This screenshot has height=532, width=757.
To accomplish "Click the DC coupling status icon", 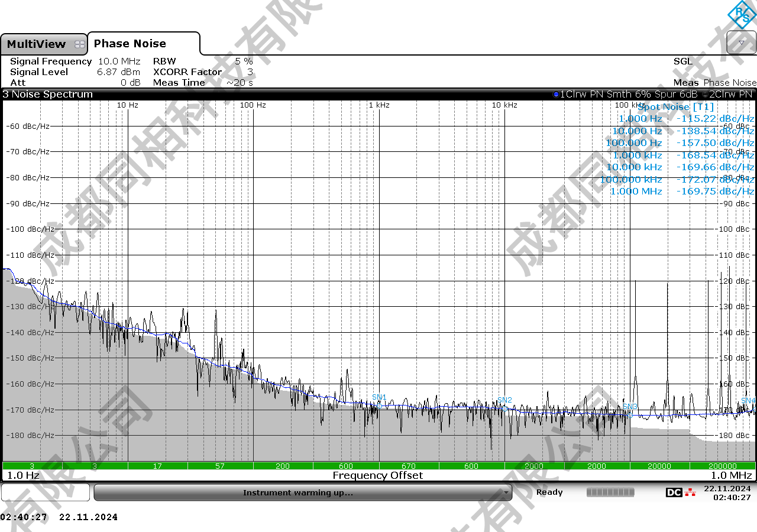I will click(674, 492).
